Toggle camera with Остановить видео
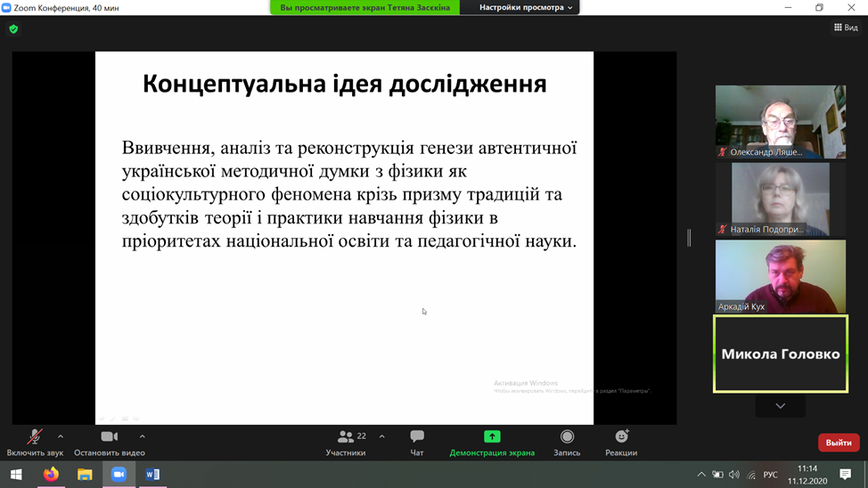The width and height of the screenshot is (868, 488). pos(110,437)
